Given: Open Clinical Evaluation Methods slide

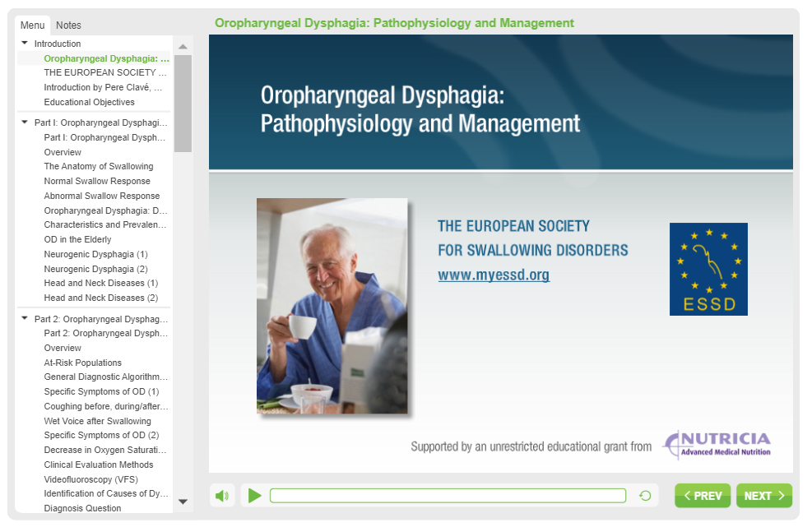Looking at the screenshot, I should 99,465.
